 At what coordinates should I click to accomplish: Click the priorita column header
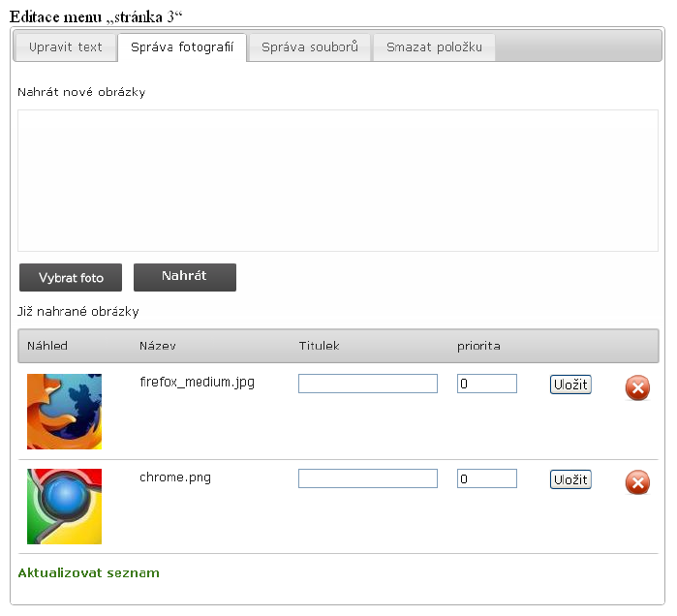pos(478,346)
